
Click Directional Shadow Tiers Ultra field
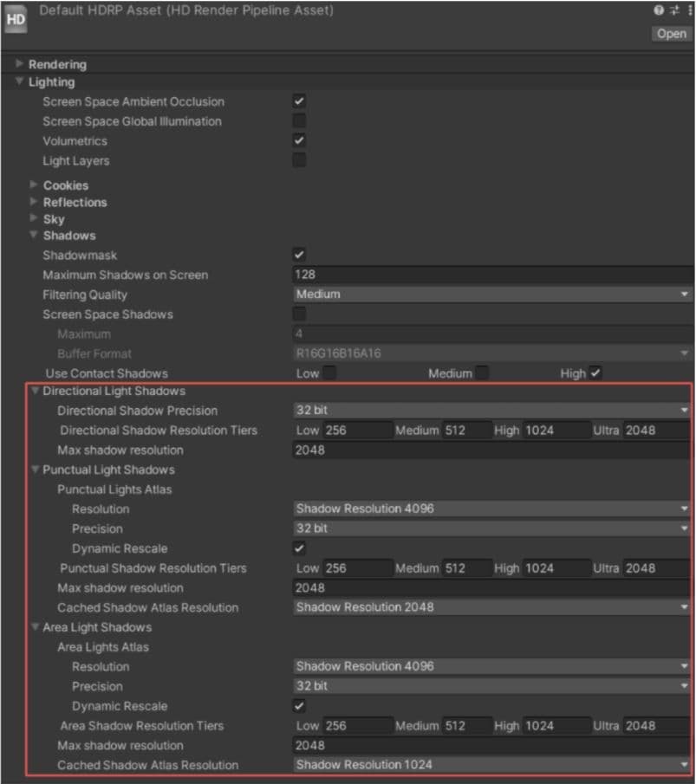656,430
